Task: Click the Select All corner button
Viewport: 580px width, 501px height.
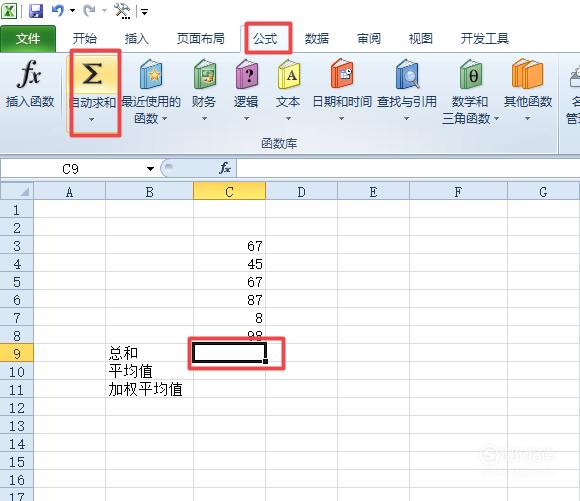Action: 17,191
